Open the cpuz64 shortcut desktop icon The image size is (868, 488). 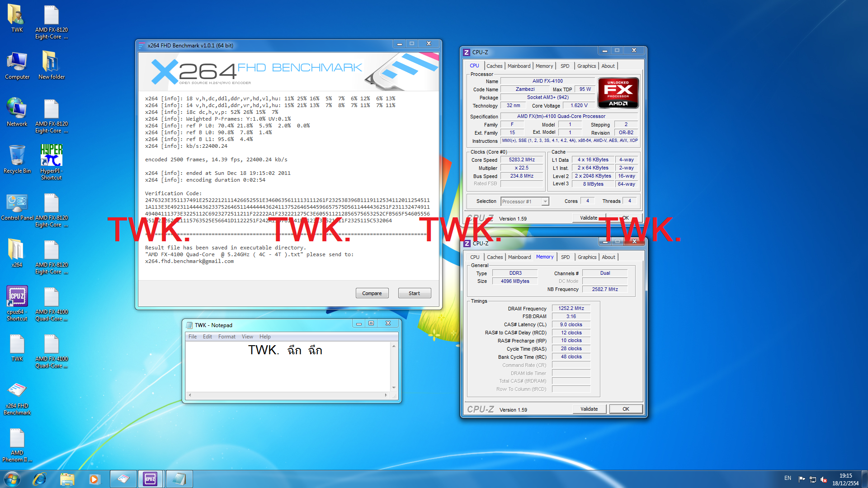click(17, 297)
